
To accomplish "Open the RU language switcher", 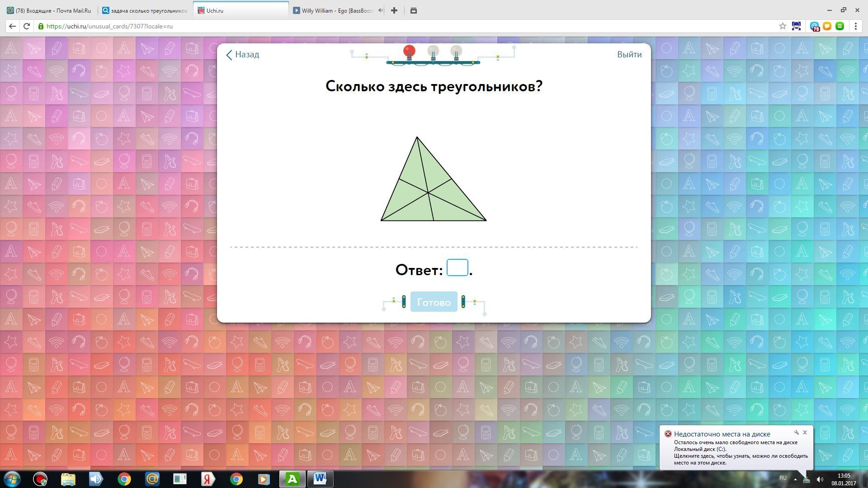I will 782,478.
